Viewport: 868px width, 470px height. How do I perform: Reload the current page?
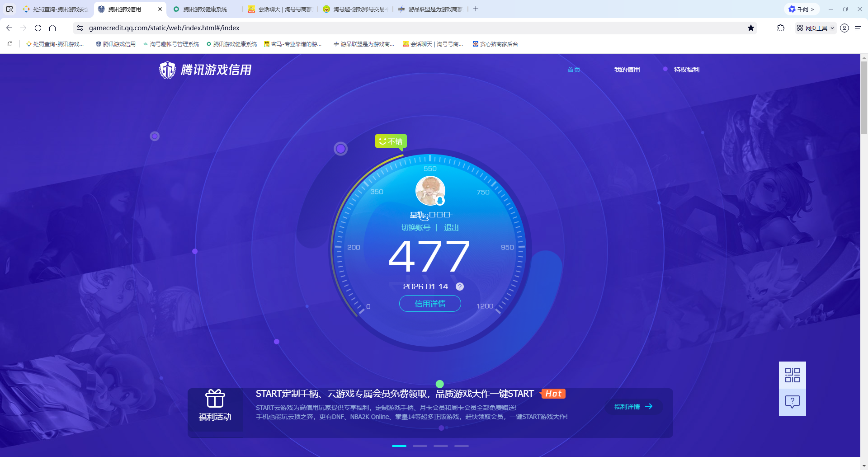pyautogui.click(x=38, y=28)
